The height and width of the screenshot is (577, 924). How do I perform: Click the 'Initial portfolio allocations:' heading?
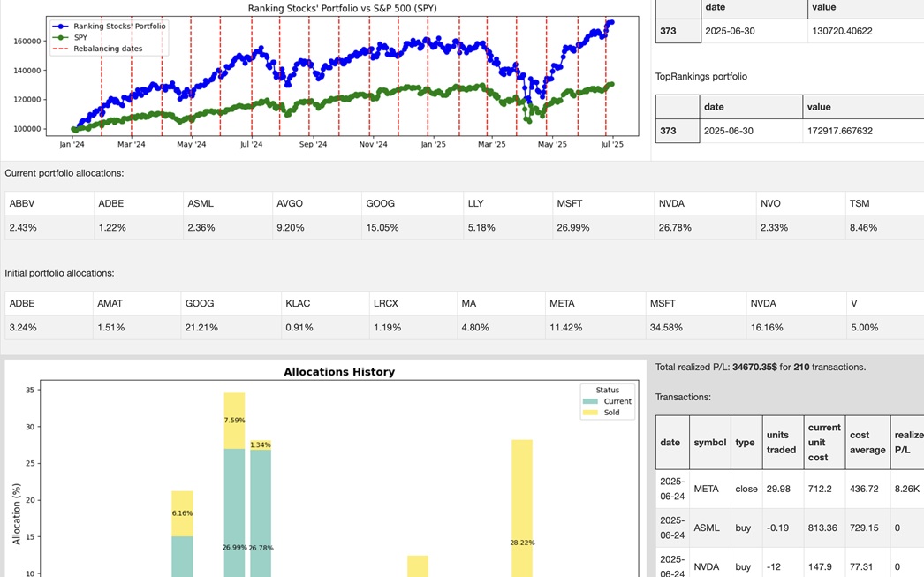pyautogui.click(x=59, y=273)
